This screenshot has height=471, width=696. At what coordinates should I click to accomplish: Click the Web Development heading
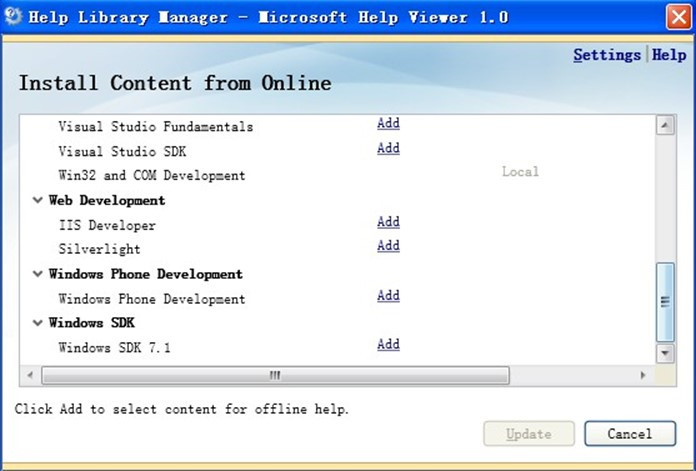(x=107, y=200)
